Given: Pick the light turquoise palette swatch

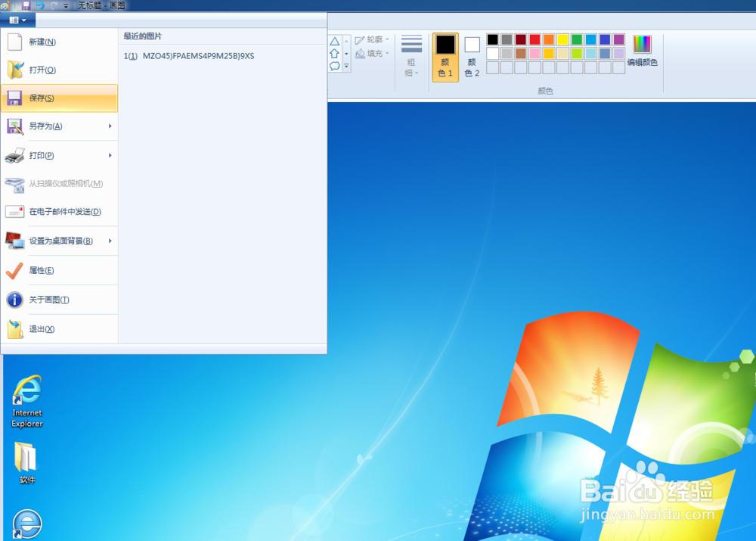Looking at the screenshot, I should click(590, 54).
